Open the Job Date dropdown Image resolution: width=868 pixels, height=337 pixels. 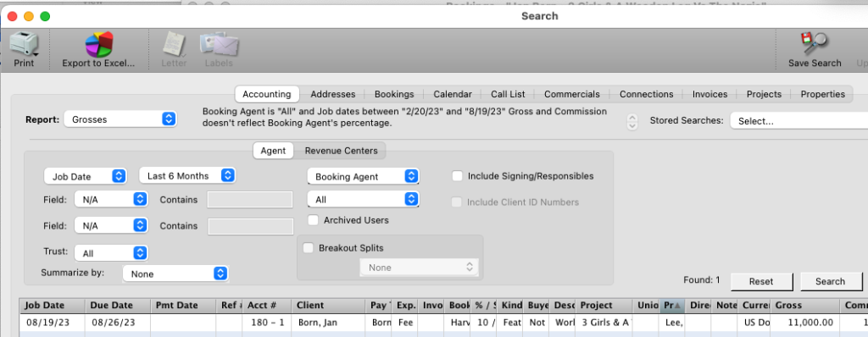coord(86,176)
